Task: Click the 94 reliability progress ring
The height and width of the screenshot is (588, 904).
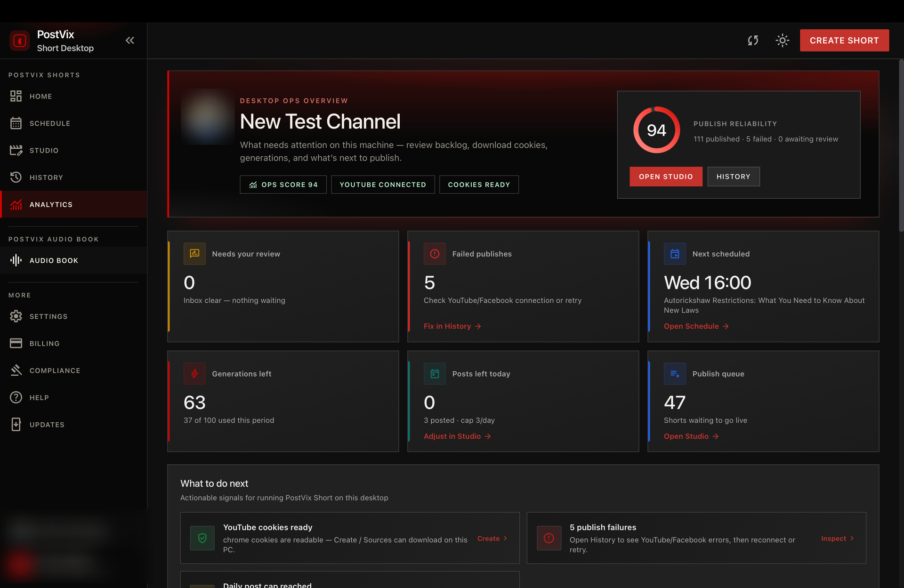Action: point(656,130)
